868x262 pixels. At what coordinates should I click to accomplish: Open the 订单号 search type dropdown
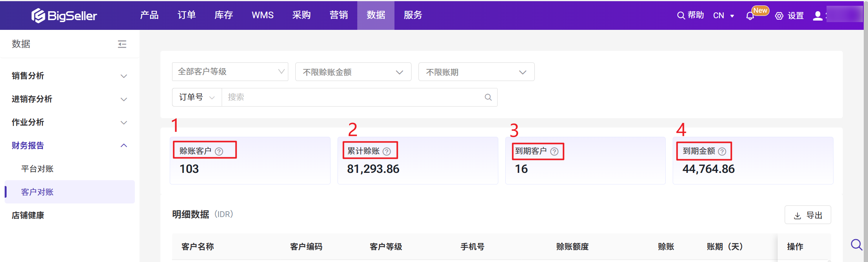[x=196, y=97]
